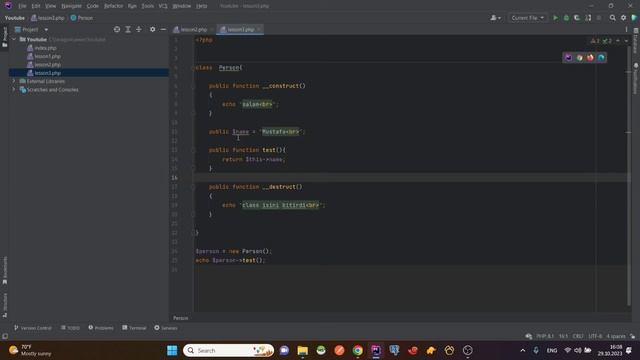Open Problems tool window
This screenshot has width=640, height=360.
(101, 328)
